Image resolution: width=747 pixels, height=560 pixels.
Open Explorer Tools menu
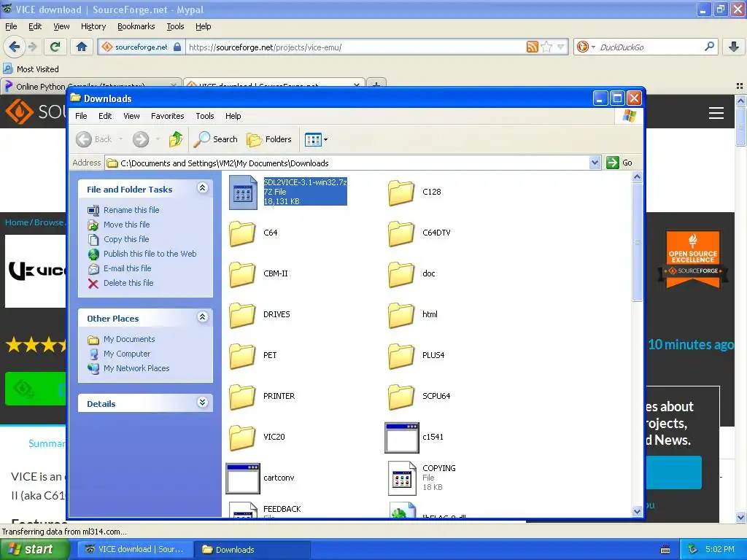tap(205, 116)
